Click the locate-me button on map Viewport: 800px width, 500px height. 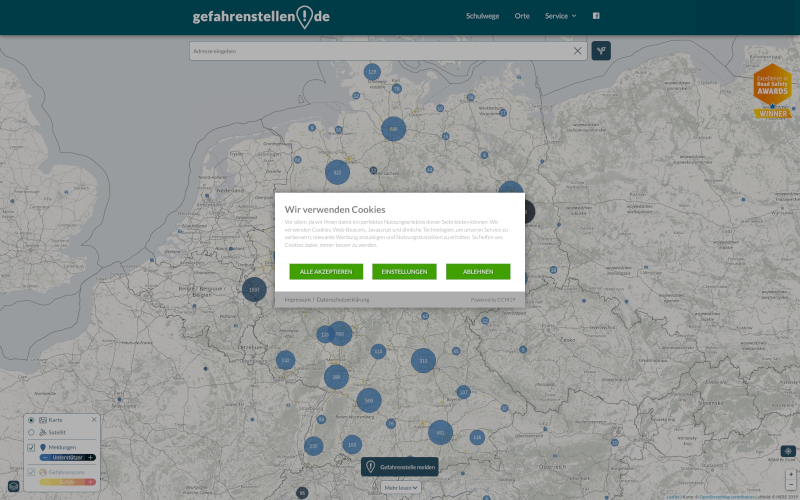pos(789,452)
